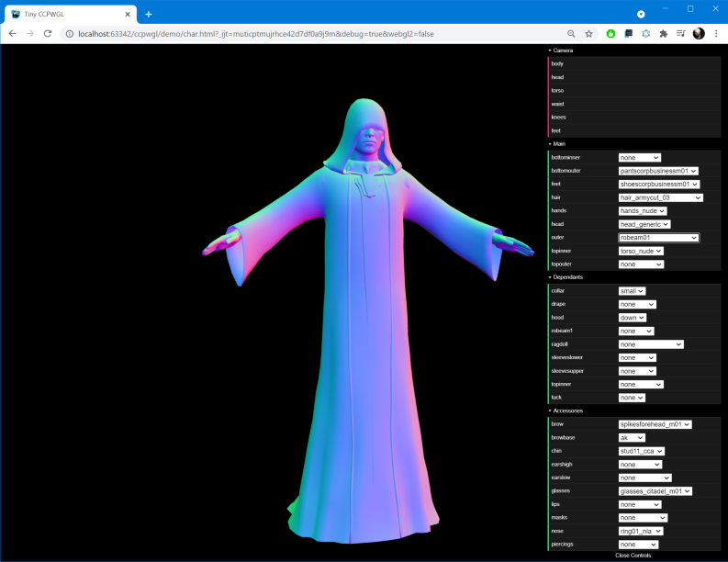Image resolution: width=728 pixels, height=562 pixels.
Task: Open the masks dropdown
Action: tap(643, 518)
